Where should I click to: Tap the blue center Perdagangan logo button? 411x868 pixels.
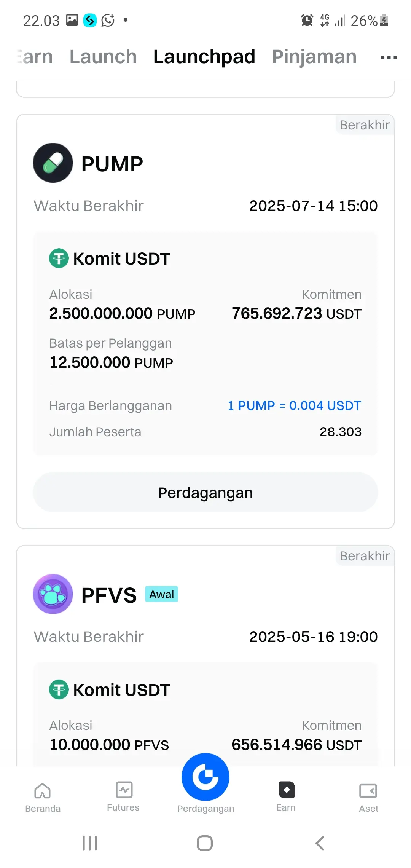(x=205, y=777)
